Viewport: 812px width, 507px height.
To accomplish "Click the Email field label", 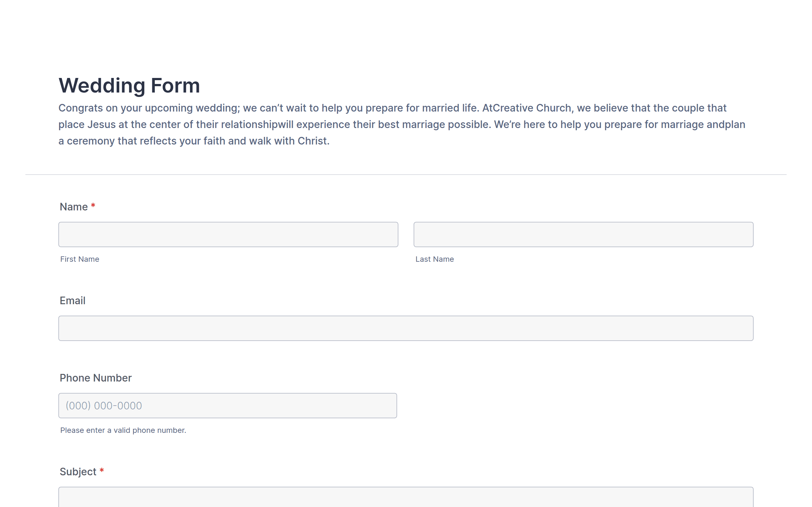I will coord(72,300).
